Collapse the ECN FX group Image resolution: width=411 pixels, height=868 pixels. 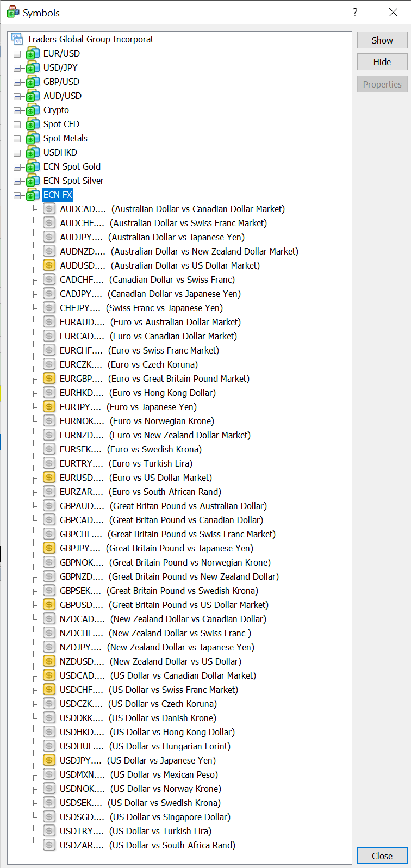coord(17,195)
